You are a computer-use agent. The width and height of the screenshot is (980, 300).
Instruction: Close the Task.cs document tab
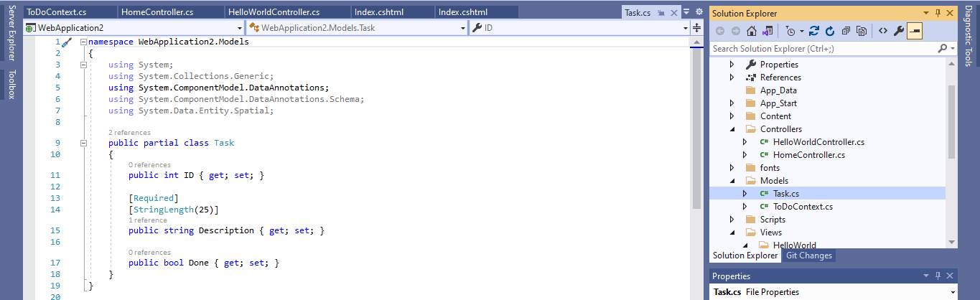[673, 12]
